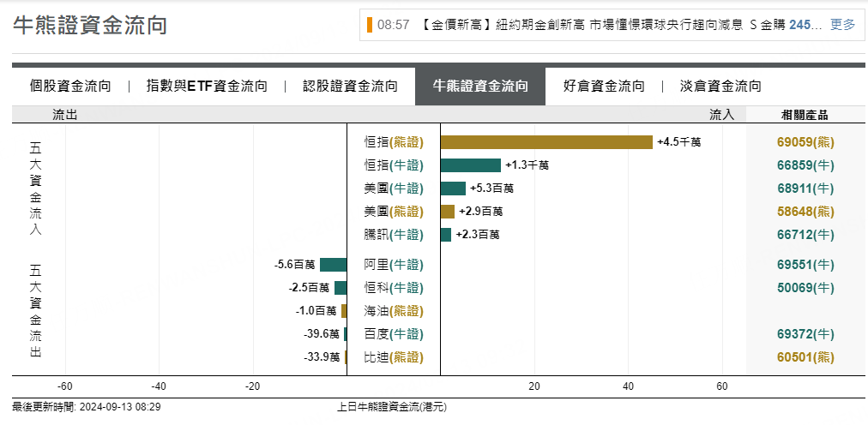Image resolution: width=868 pixels, height=425 pixels.
Task: Open the 好倉資金流向 tab
Action: (604, 87)
